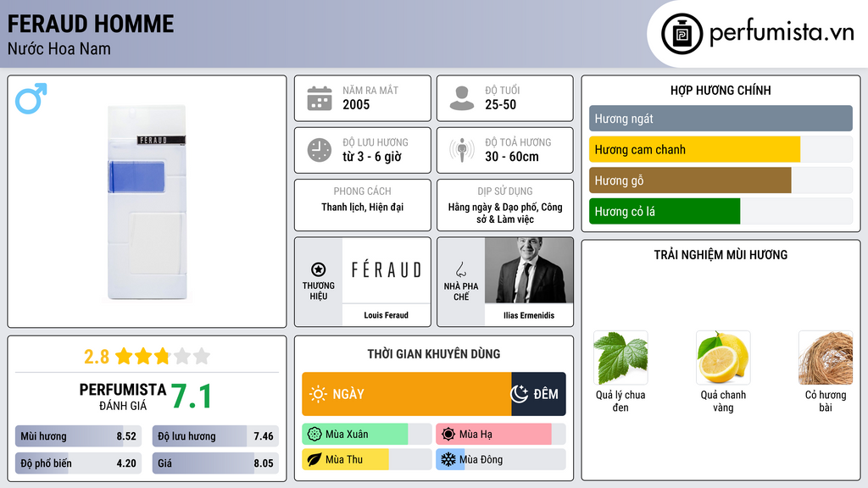Click the Louis Feraud brand name
The image size is (868, 488).
coord(386,315)
